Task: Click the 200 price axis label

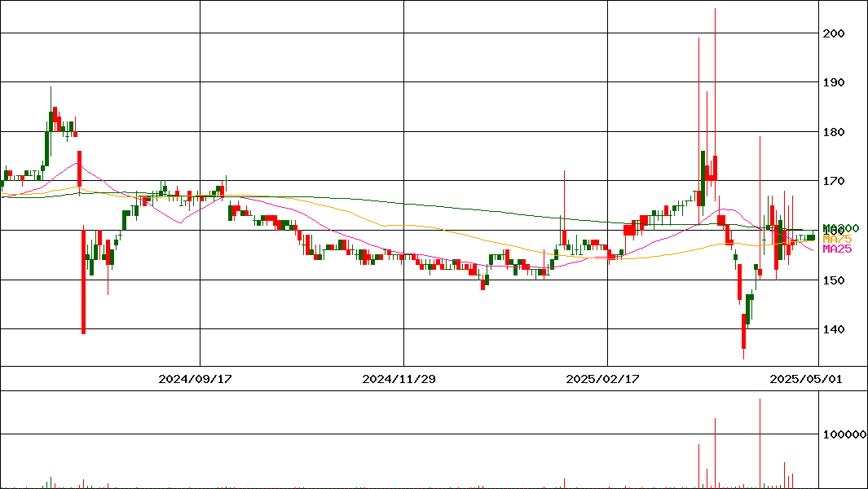Action: [x=834, y=33]
